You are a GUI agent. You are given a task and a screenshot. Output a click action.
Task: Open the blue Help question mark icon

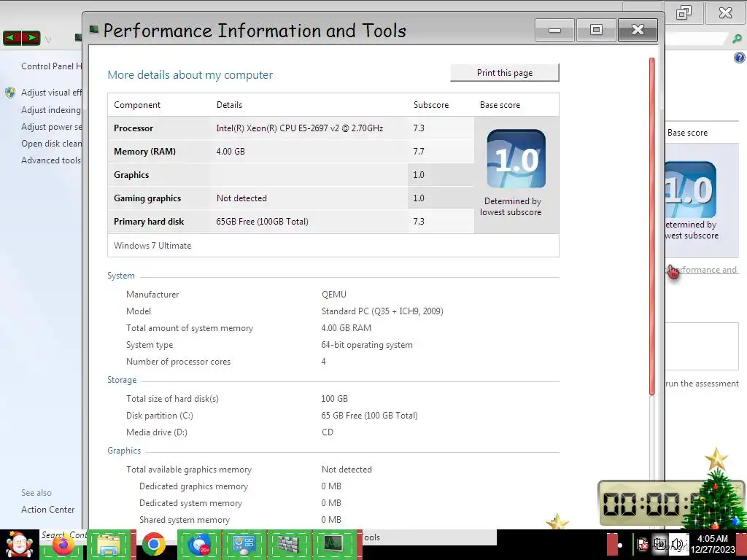tap(739, 58)
